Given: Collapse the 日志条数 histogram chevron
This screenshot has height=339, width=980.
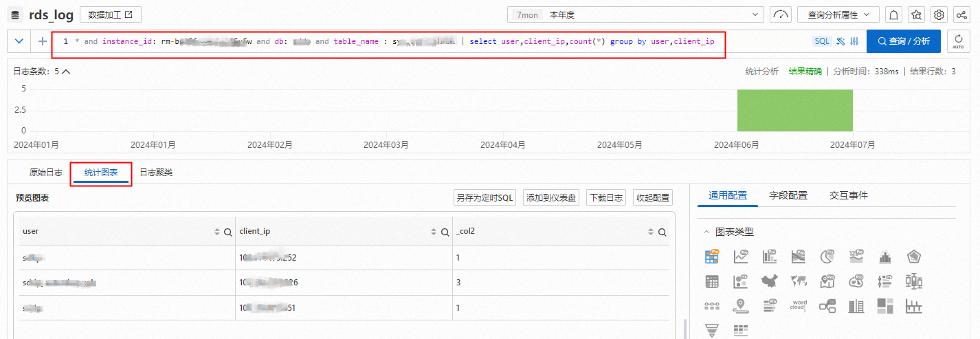Looking at the screenshot, I should pos(66,71).
